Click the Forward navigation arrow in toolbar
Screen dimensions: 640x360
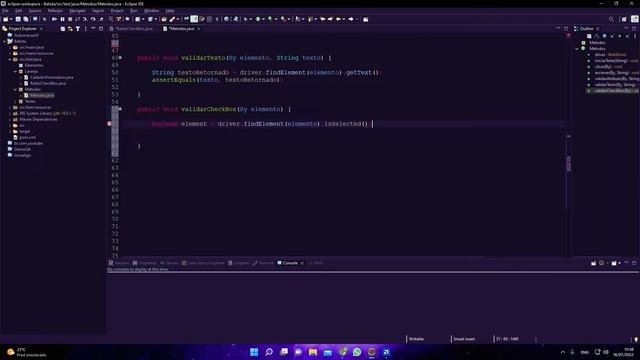[x=351, y=19]
